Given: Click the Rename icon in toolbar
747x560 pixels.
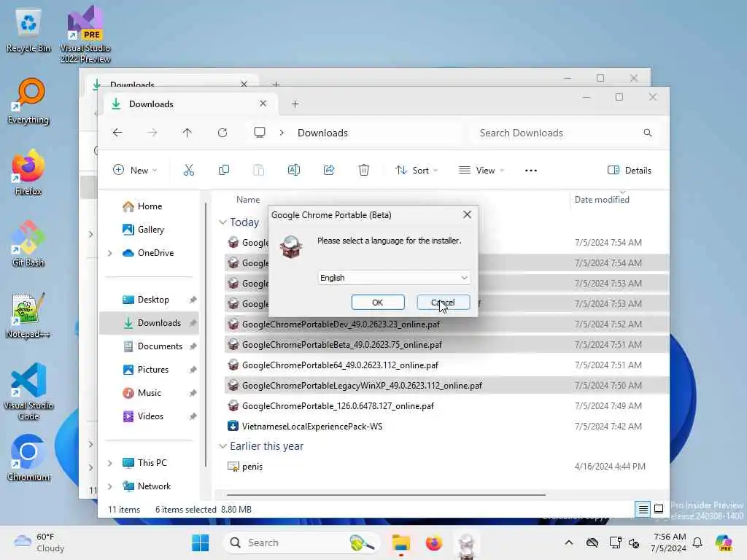Looking at the screenshot, I should tap(294, 170).
